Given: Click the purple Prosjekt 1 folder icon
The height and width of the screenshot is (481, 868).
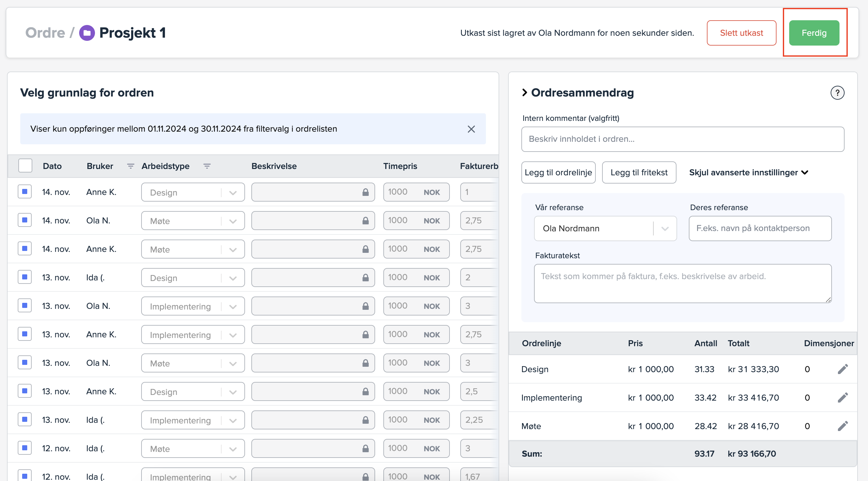Looking at the screenshot, I should 87,33.
